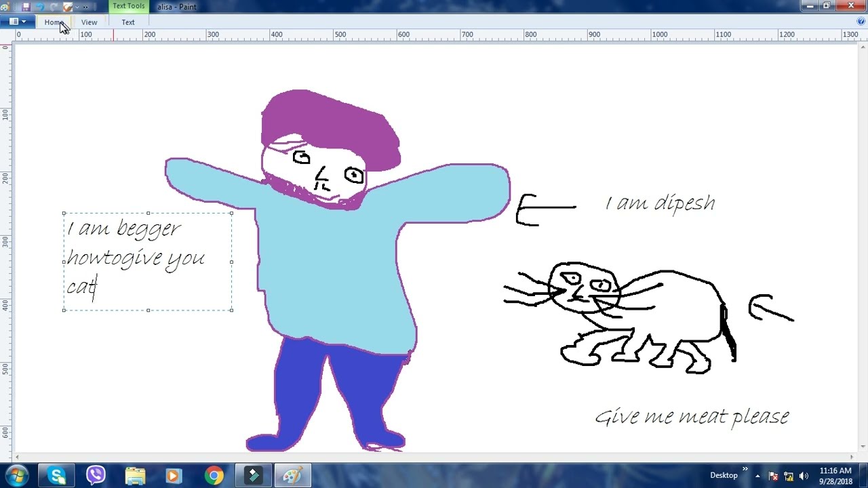868x488 pixels.
Task: Open Viber from the taskbar
Action: 96,476
